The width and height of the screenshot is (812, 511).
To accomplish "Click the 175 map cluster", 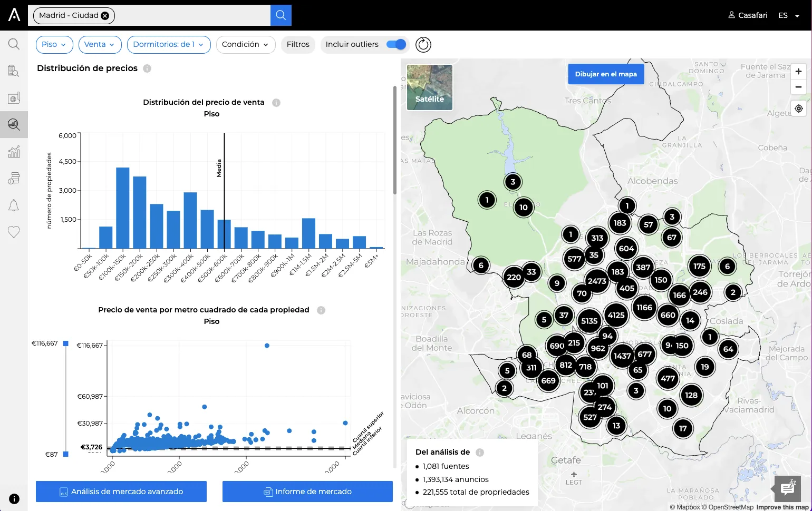I will [700, 267].
